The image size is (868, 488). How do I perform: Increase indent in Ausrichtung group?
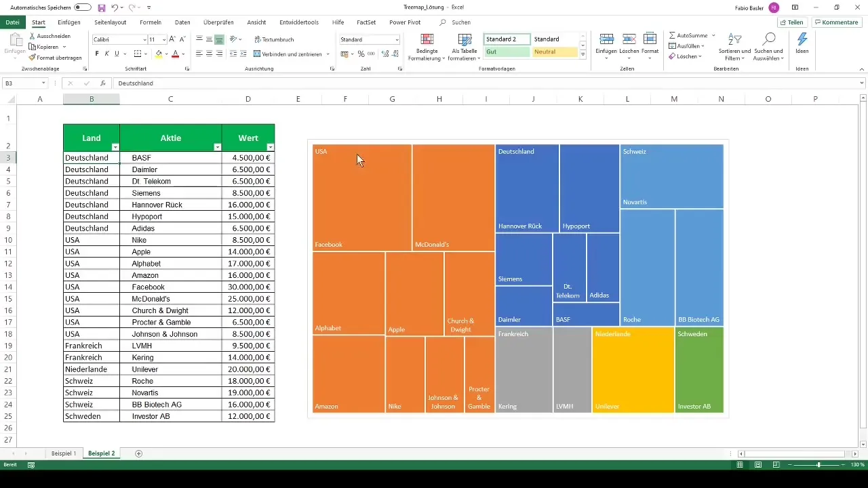pyautogui.click(x=243, y=54)
